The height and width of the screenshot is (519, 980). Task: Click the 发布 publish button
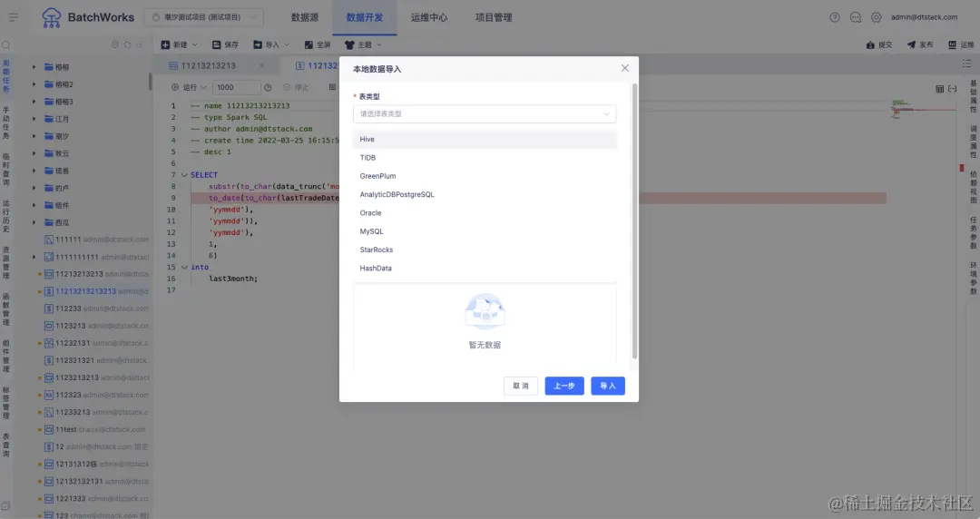[920, 45]
